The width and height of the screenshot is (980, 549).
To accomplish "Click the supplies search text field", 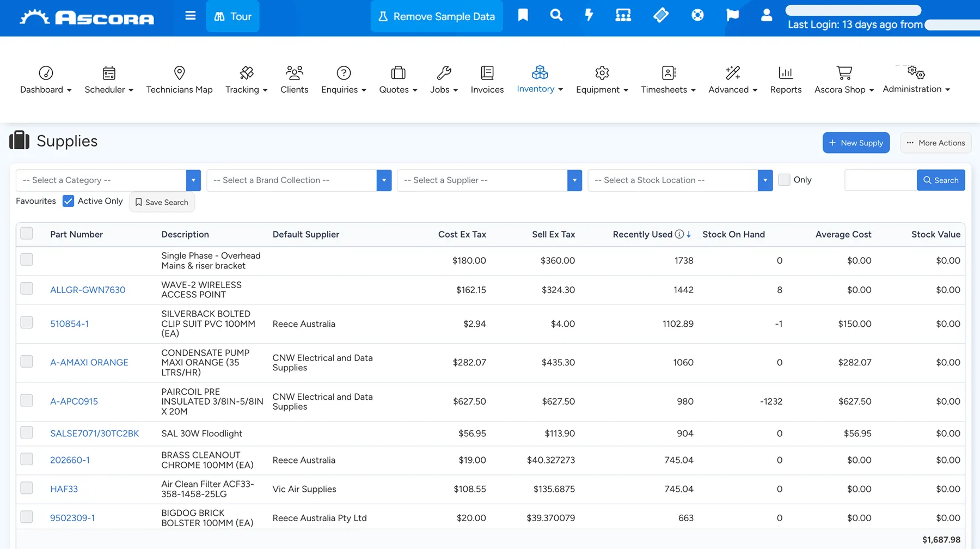I will click(880, 180).
